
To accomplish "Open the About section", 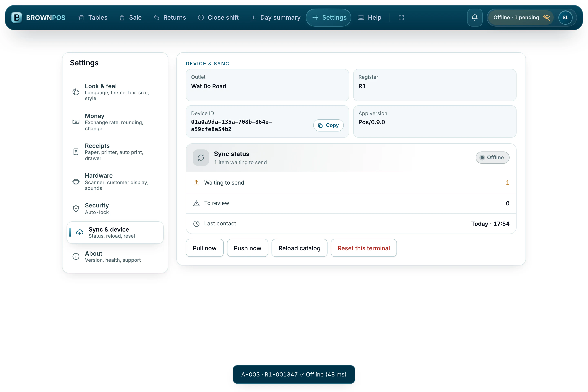I will [x=115, y=256].
